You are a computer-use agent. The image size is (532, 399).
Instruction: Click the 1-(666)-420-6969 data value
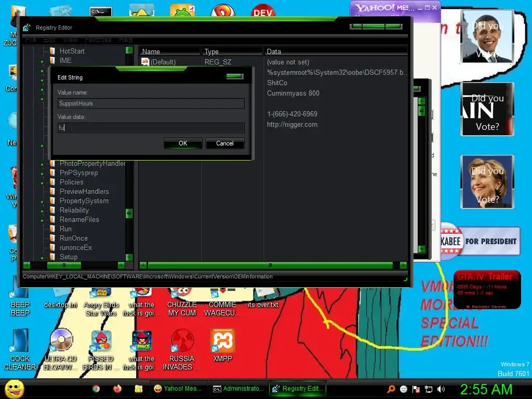click(x=292, y=114)
